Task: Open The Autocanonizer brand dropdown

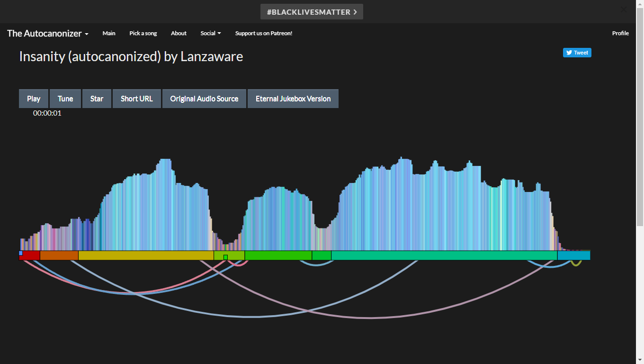Action: pyautogui.click(x=48, y=33)
